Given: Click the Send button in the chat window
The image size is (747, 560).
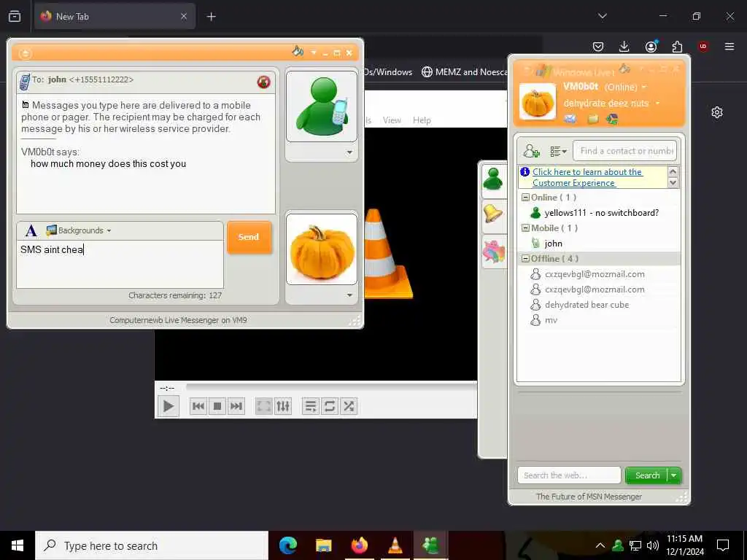Looking at the screenshot, I should coord(249,237).
